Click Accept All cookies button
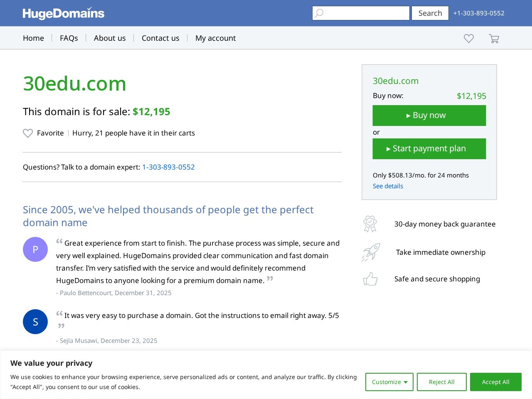The width and height of the screenshot is (532, 399). pyautogui.click(x=495, y=382)
